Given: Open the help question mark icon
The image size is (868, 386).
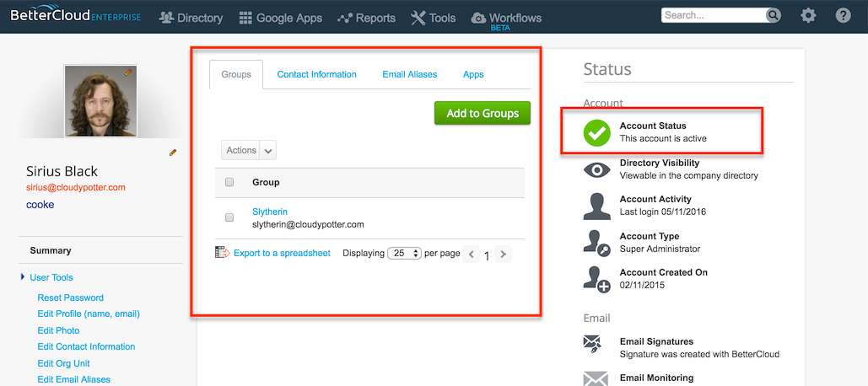Looking at the screenshot, I should (x=843, y=16).
